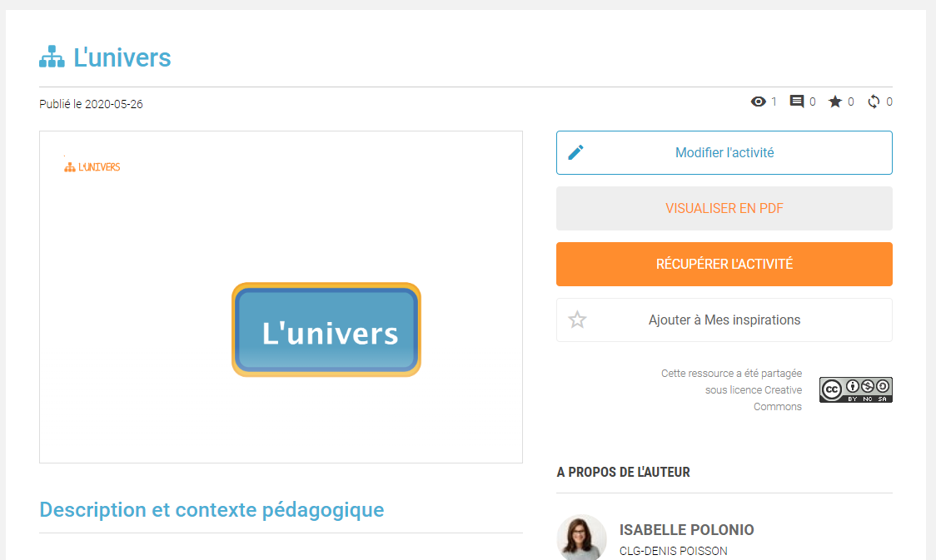Click the CLG-DENIS POISSON school name
The height and width of the screenshot is (560, 936).
click(x=674, y=551)
